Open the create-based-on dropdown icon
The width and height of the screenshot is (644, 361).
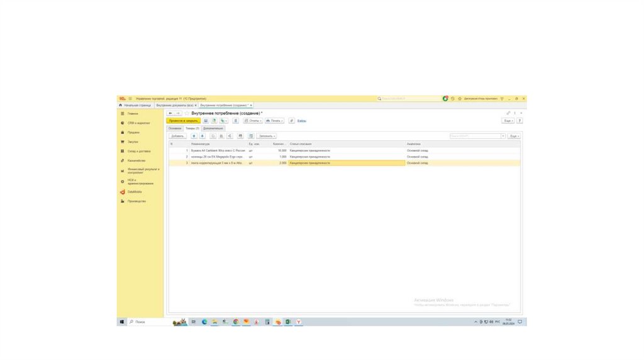point(223,121)
